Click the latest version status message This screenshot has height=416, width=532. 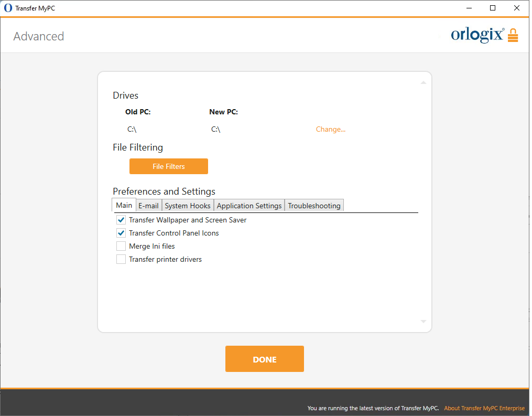373,408
